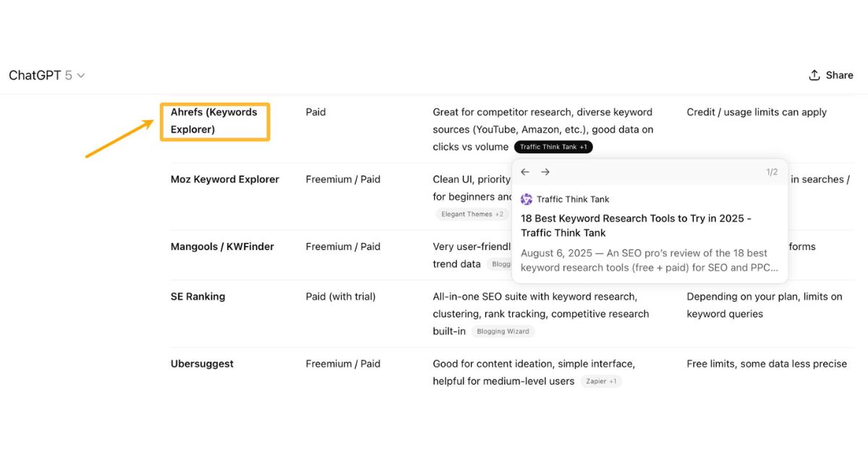Screen dimensions: 868x454
Task: Select the SE Ranking cell
Action: 197,296
